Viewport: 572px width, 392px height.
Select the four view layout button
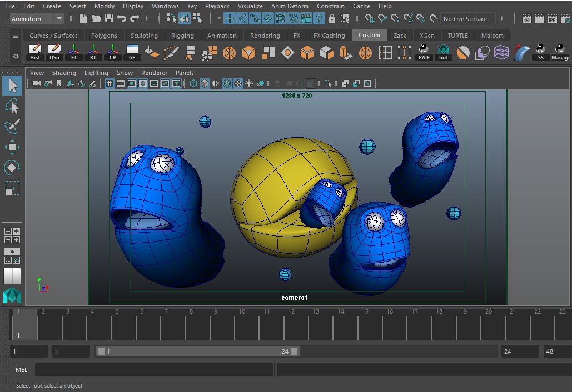12,235
